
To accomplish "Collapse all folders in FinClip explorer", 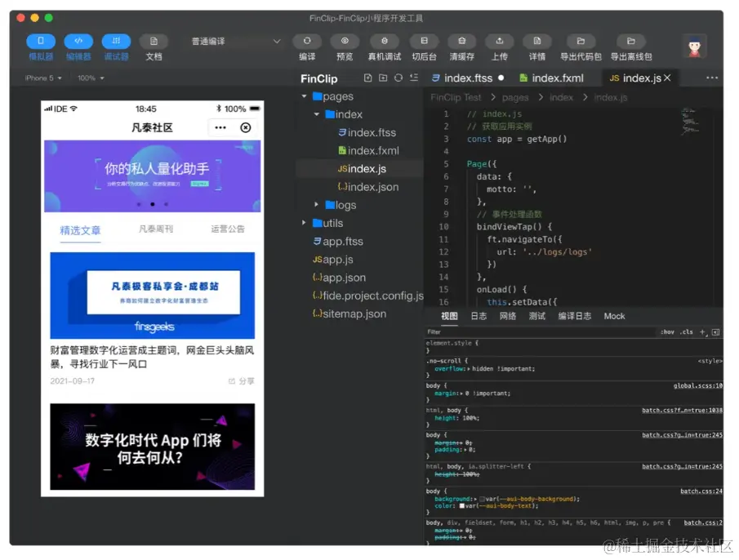I will [x=414, y=78].
